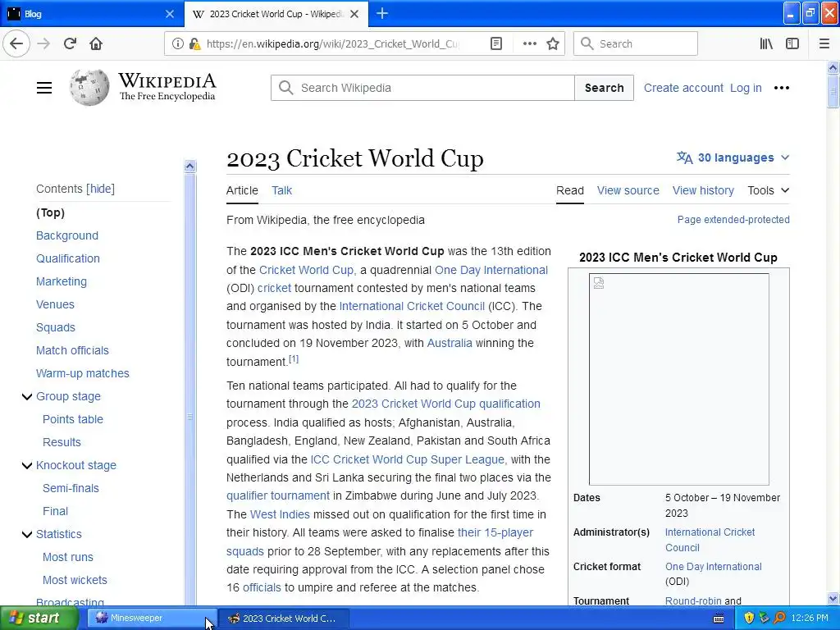This screenshot has width=840, height=630.
Task: Jump to Qualification in contents
Action: coord(67,258)
